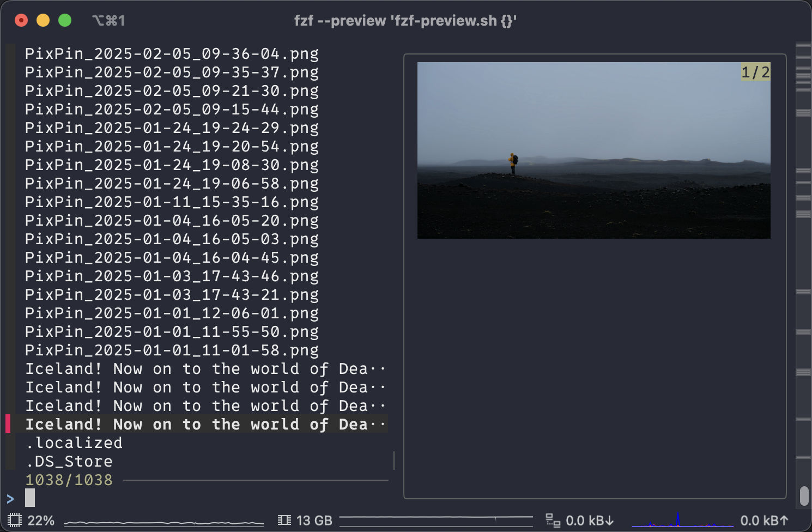Click the terminal scrollbar thumb at bottom
Viewport: 812px width, 532px height.
[x=804, y=496]
